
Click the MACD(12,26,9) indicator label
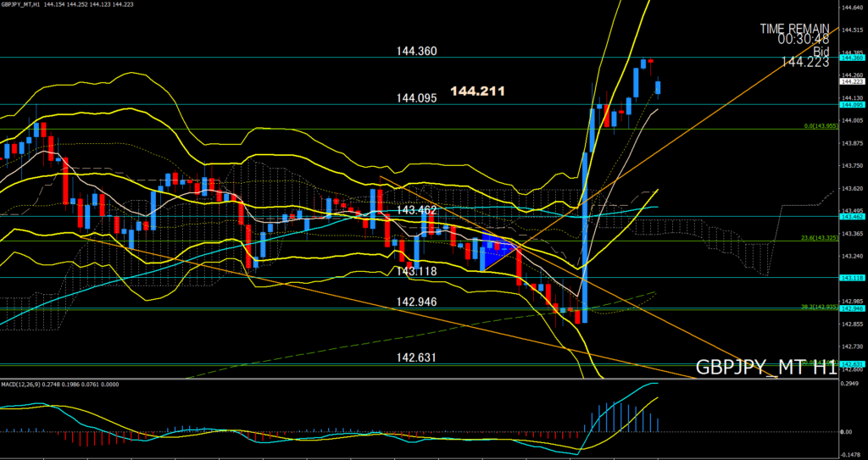(60, 384)
